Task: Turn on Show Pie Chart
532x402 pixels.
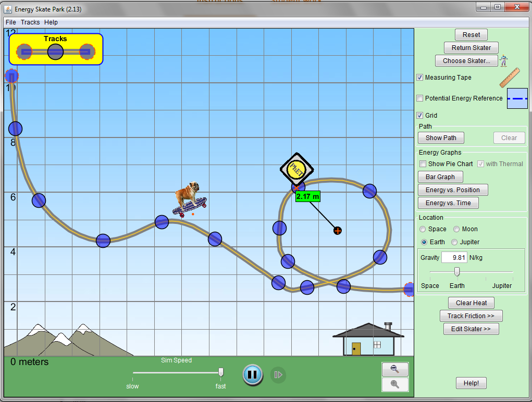Action: [x=423, y=164]
